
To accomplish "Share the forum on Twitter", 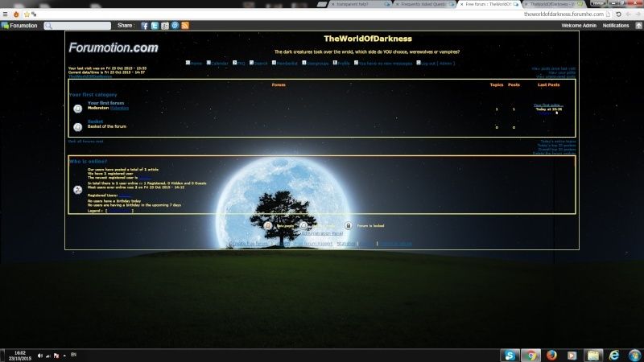I will pyautogui.click(x=155, y=26).
